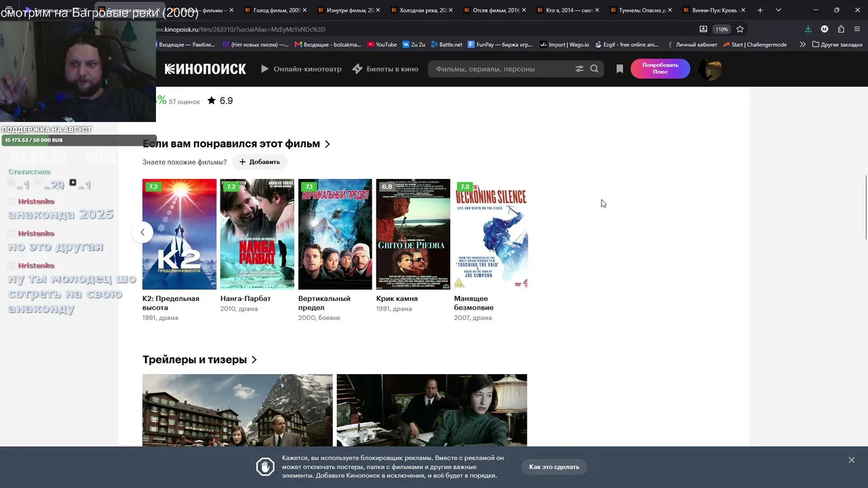Open the 'К2: Предельная высота' title link
This screenshot has height=488, width=868.
171,303
